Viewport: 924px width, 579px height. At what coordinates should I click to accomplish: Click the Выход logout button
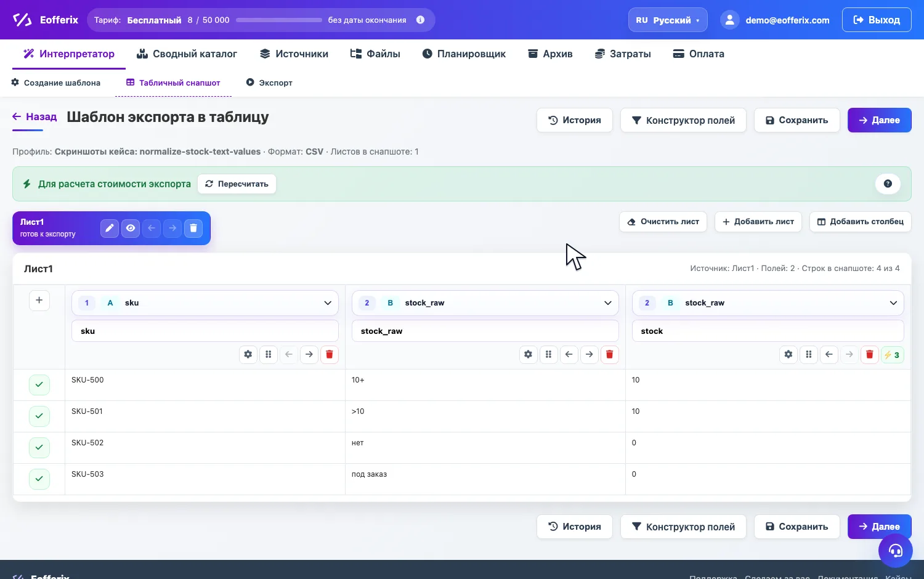coord(877,20)
